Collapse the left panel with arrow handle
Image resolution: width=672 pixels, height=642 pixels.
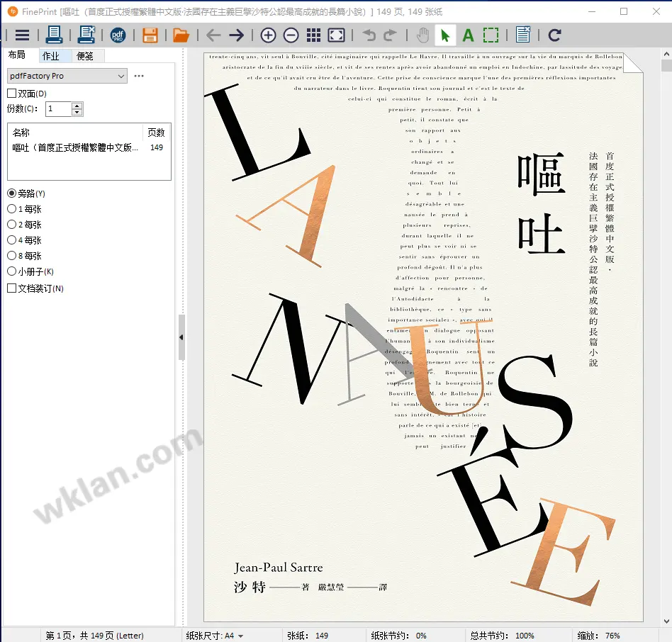coord(181,337)
